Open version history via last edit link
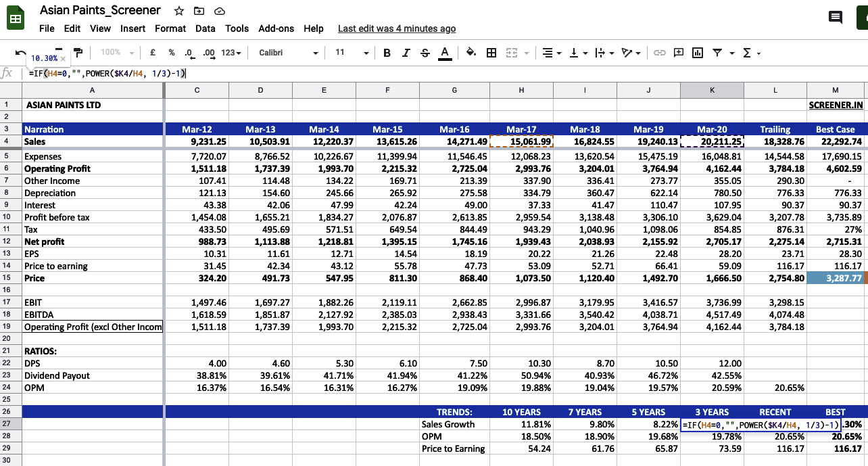The image size is (868, 466). pos(396,28)
